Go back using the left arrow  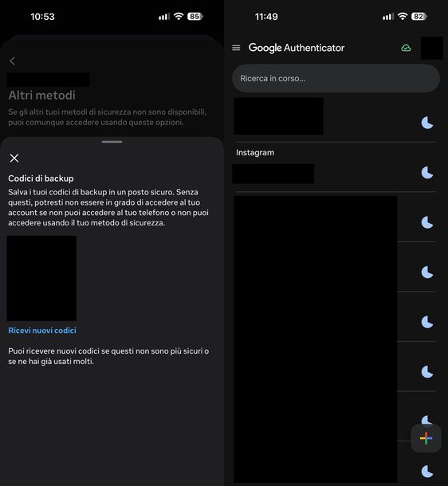pyautogui.click(x=13, y=61)
